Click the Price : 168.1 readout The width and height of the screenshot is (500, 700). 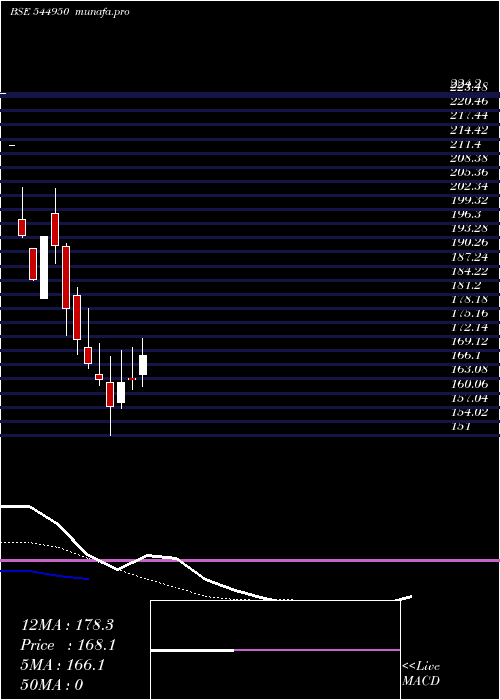click(68, 645)
